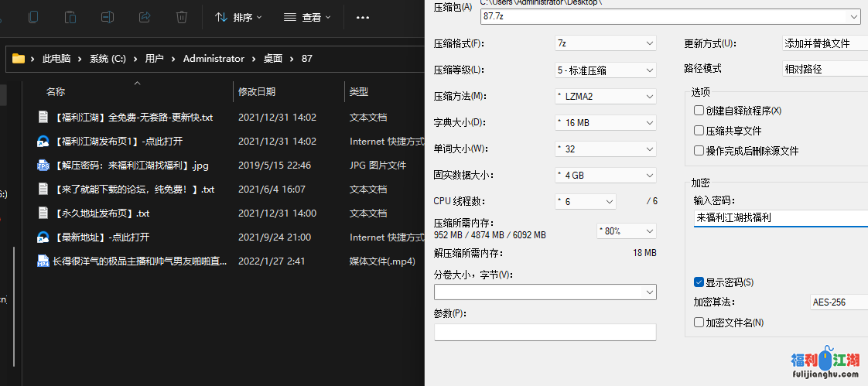Screen dimensions: 868x386
Task: Open the three-dot more options menu
Action: pyautogui.click(x=362, y=17)
